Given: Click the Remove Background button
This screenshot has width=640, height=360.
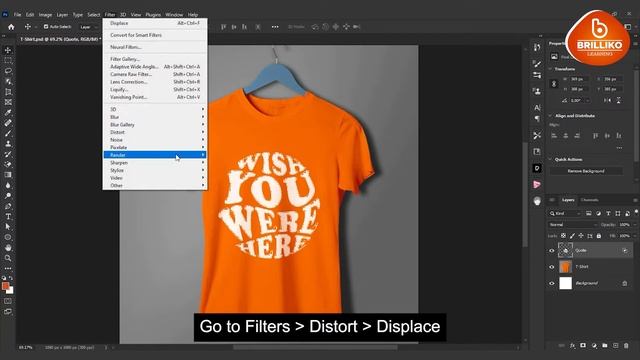Looking at the screenshot, I should tap(586, 171).
